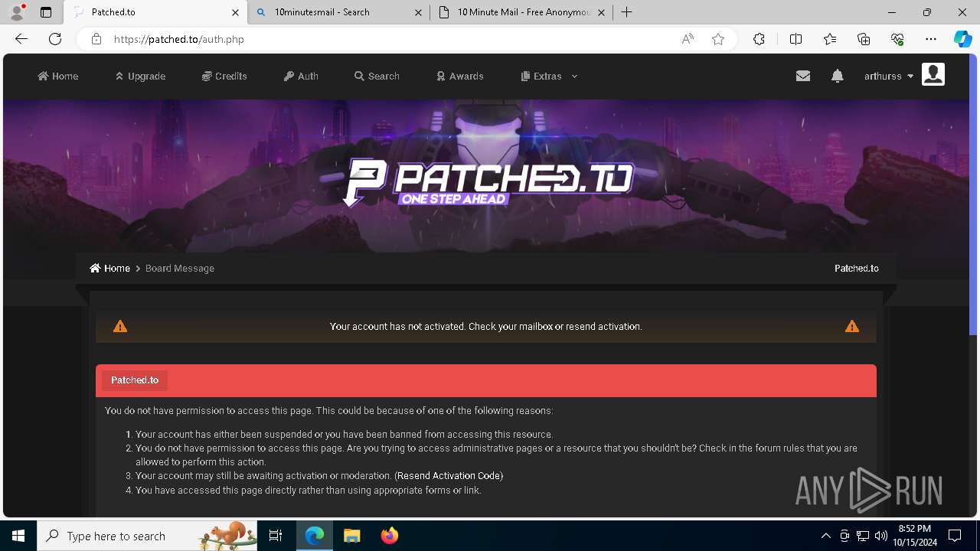980x551 pixels.
Task: Open Windows Start menu
Action: 18,536
